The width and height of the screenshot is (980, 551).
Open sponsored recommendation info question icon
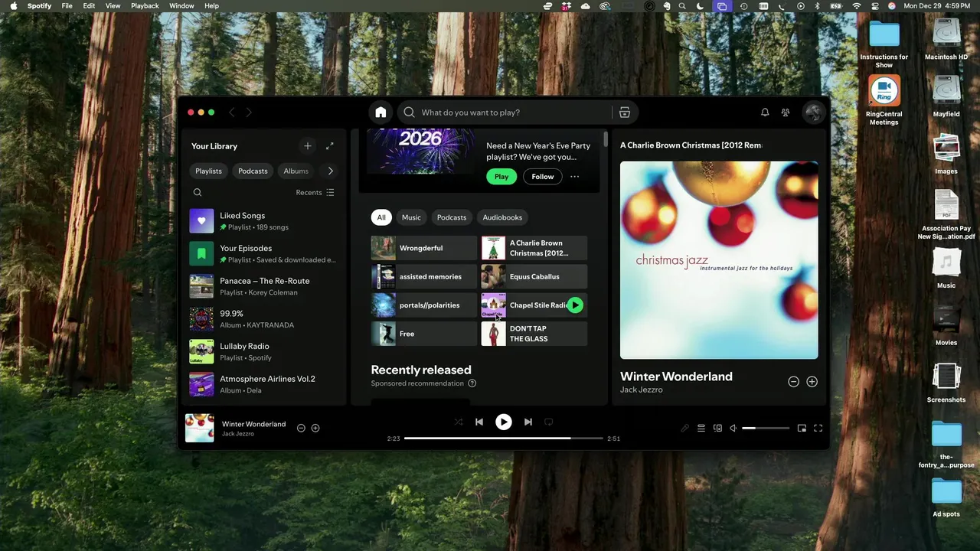[472, 383]
